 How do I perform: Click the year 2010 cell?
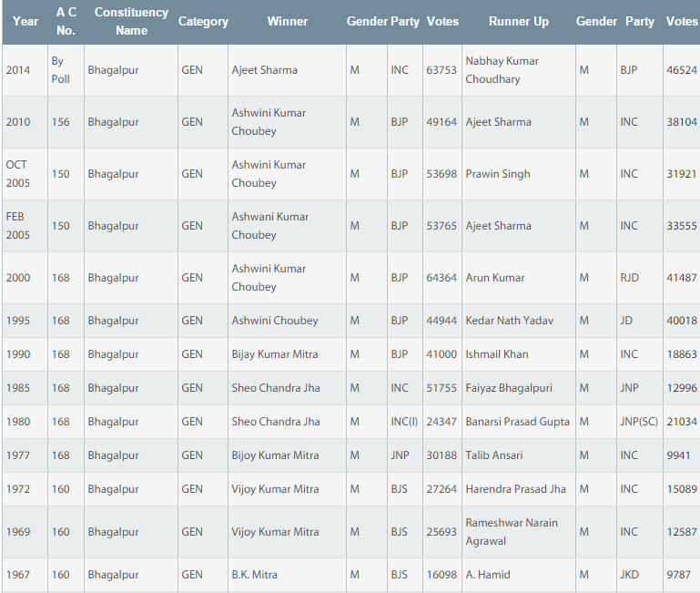18,122
